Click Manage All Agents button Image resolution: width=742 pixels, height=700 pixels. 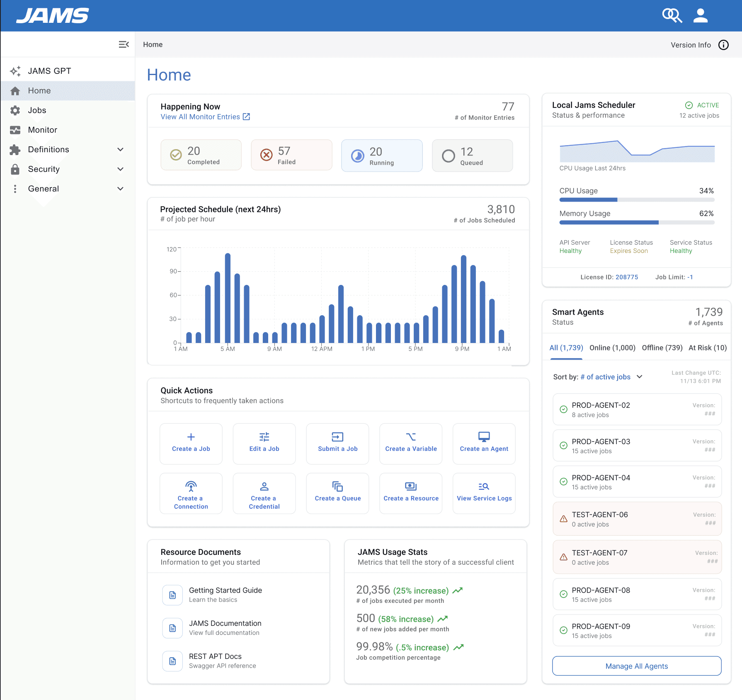[x=637, y=666]
